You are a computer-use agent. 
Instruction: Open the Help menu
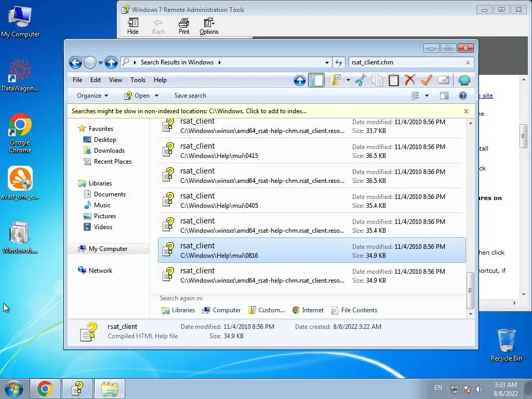(x=160, y=80)
